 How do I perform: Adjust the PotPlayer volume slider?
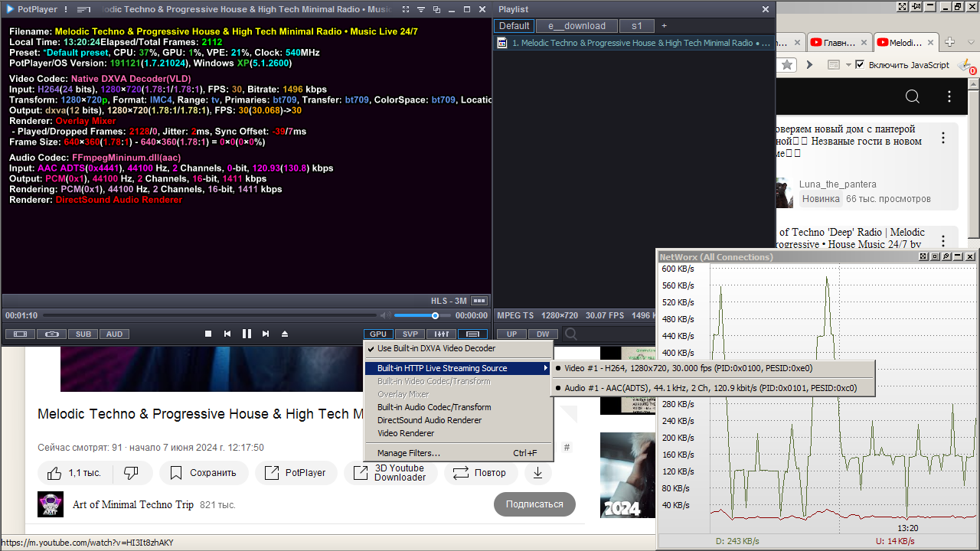click(x=423, y=315)
